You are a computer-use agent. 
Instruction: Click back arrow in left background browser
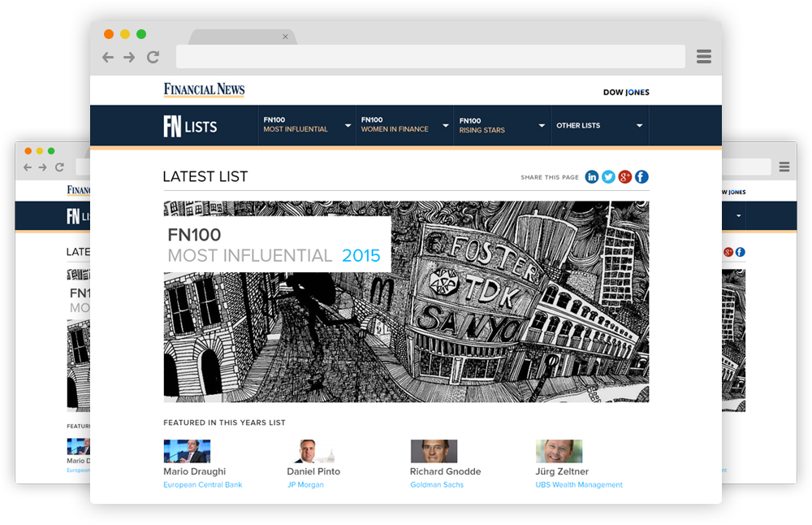tap(28, 167)
